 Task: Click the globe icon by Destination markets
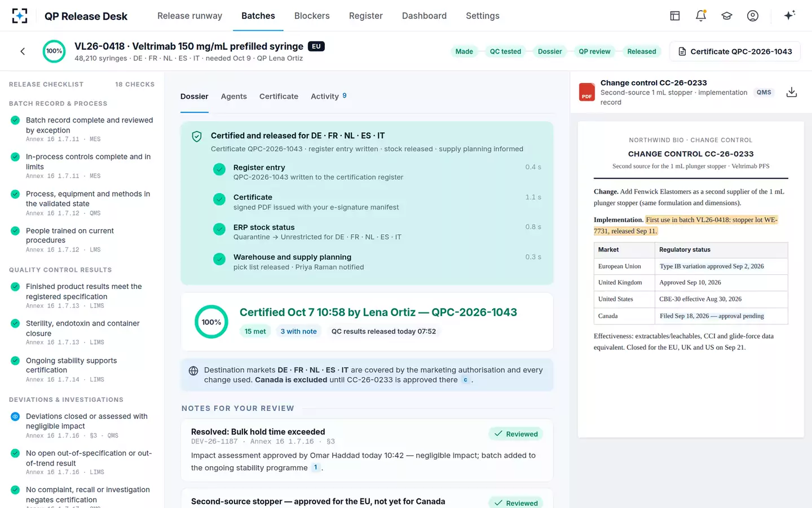click(x=193, y=371)
